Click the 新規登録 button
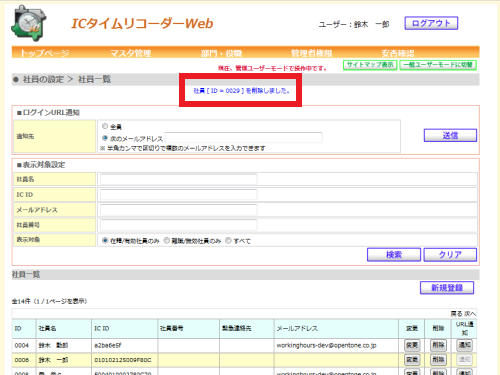Screen dimensions: 500x375 point(447,288)
